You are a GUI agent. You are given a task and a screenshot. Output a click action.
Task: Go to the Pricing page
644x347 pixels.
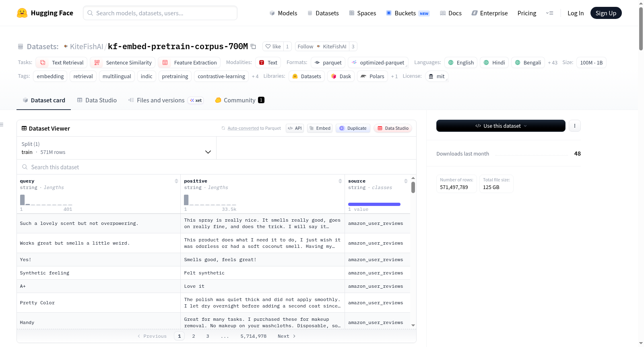click(x=527, y=13)
